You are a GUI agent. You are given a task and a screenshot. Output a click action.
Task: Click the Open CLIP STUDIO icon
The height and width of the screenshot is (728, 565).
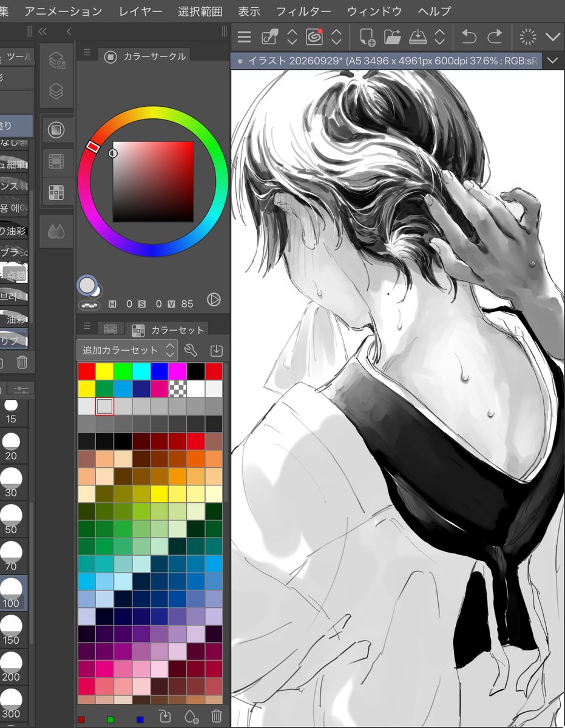point(269,37)
